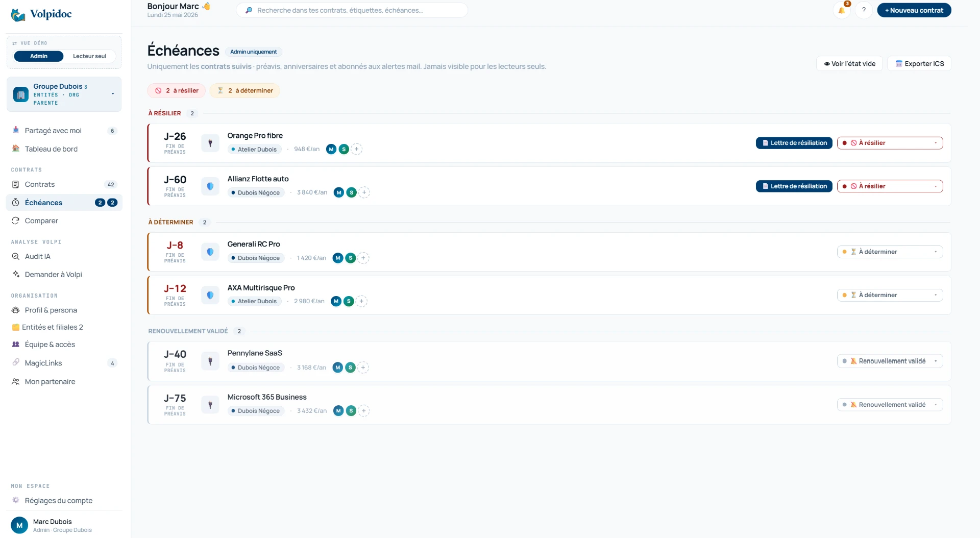Viewport: 980px width, 538px height.
Task: Open status dropdown for Pennylane SaaS
Action: click(x=890, y=361)
